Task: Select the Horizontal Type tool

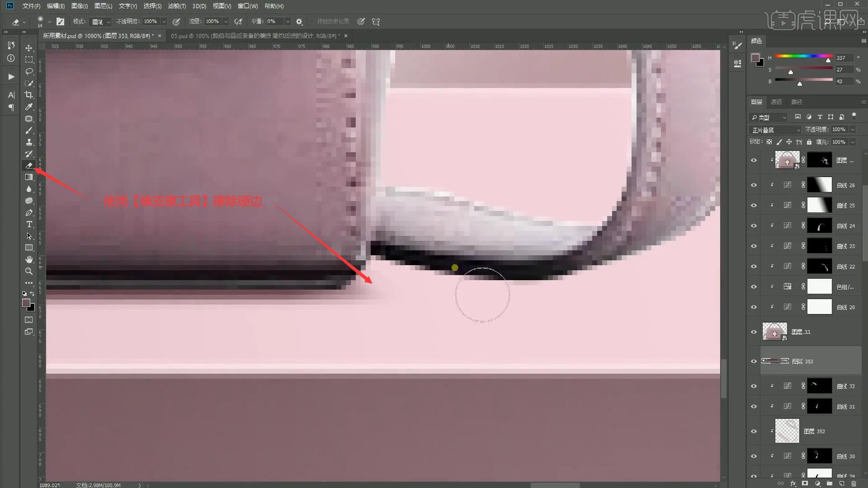Action: point(29,224)
